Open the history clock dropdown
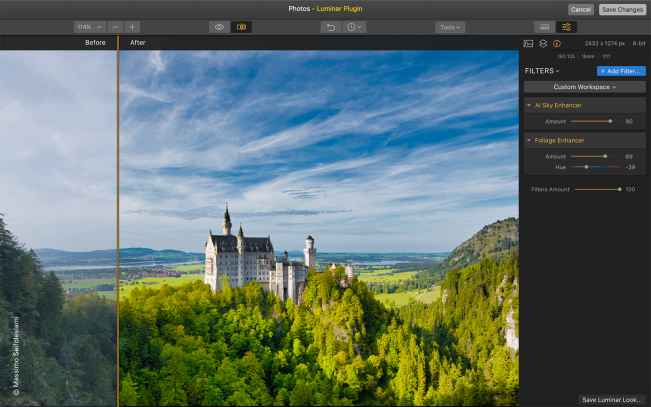 (x=355, y=27)
